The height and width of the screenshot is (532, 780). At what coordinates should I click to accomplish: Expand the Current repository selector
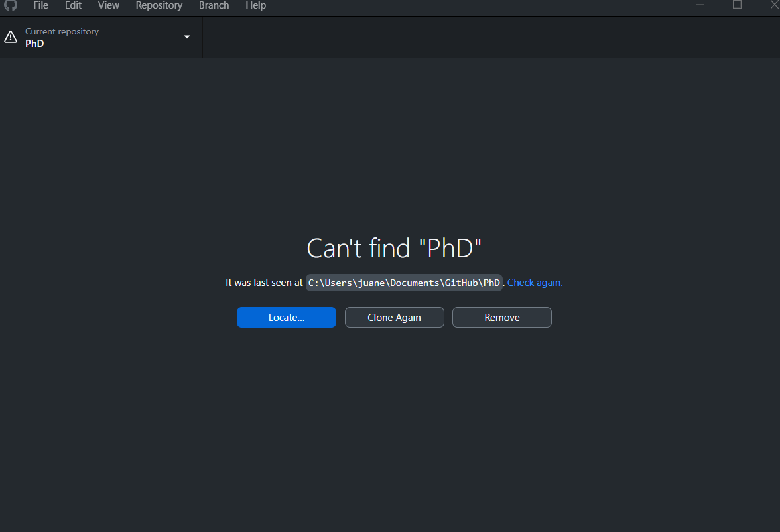click(x=99, y=37)
